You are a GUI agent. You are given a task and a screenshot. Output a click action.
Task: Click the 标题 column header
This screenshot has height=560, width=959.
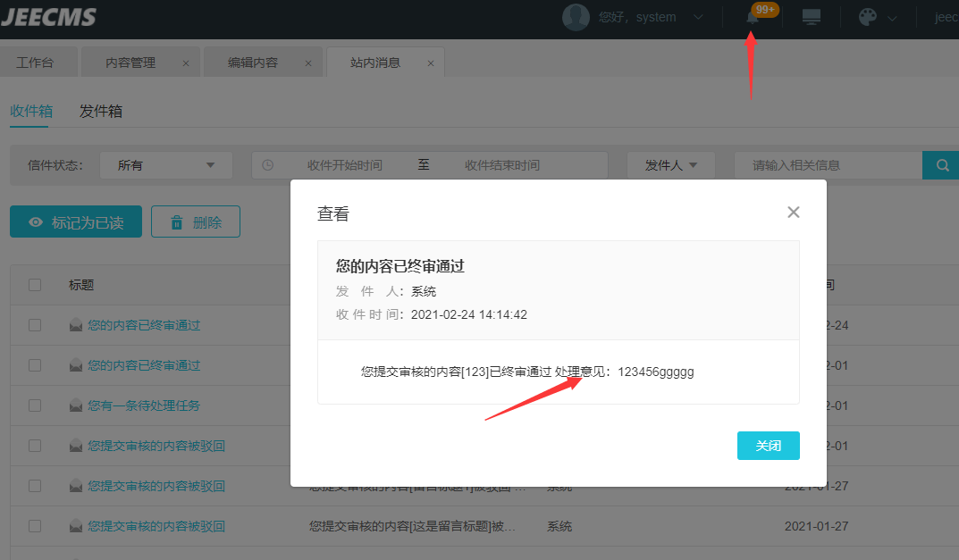coord(81,285)
